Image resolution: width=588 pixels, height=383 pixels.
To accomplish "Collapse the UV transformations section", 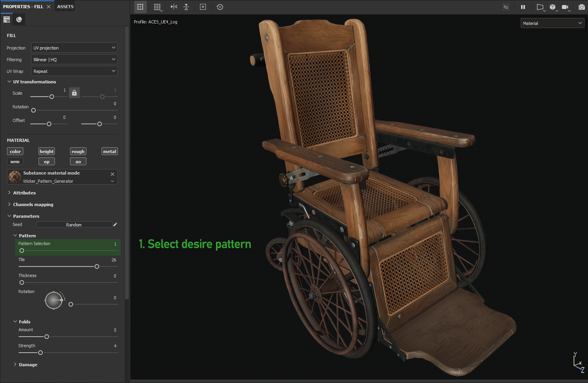I will (9, 82).
